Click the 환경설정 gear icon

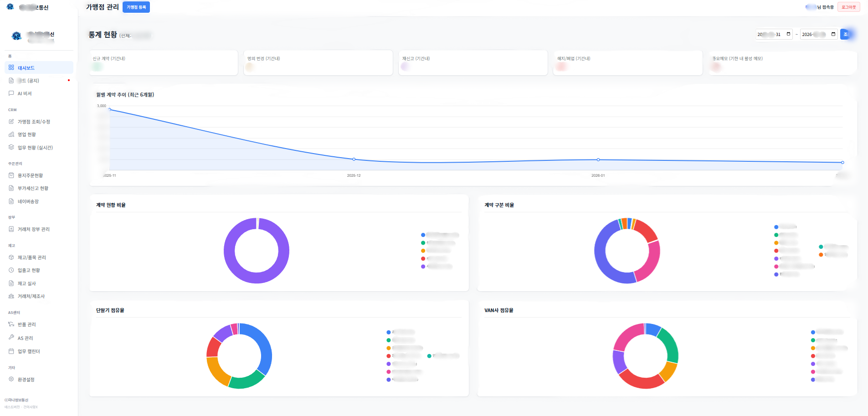point(11,379)
